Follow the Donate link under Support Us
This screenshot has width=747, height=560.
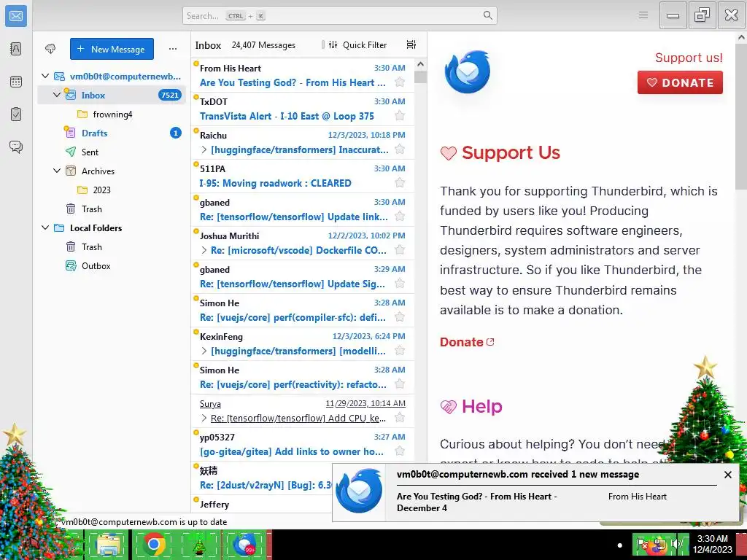467,342
